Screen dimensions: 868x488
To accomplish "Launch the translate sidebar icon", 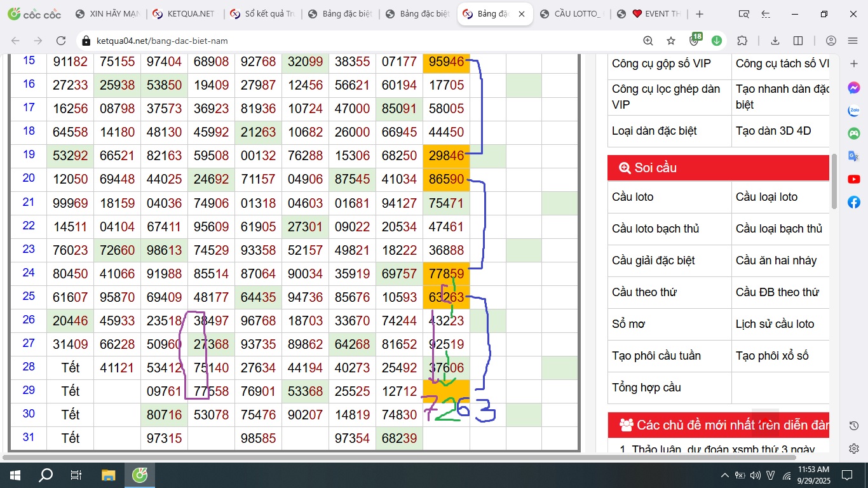I will (854, 156).
